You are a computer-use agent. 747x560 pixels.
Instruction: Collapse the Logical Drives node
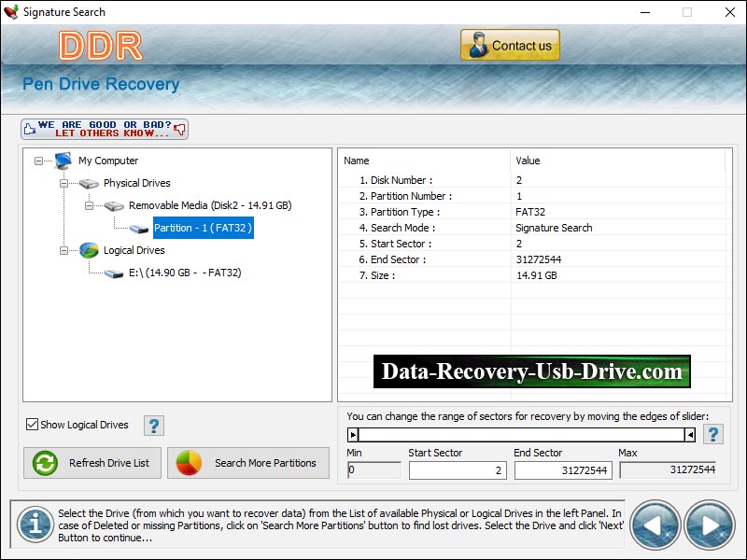coord(63,250)
